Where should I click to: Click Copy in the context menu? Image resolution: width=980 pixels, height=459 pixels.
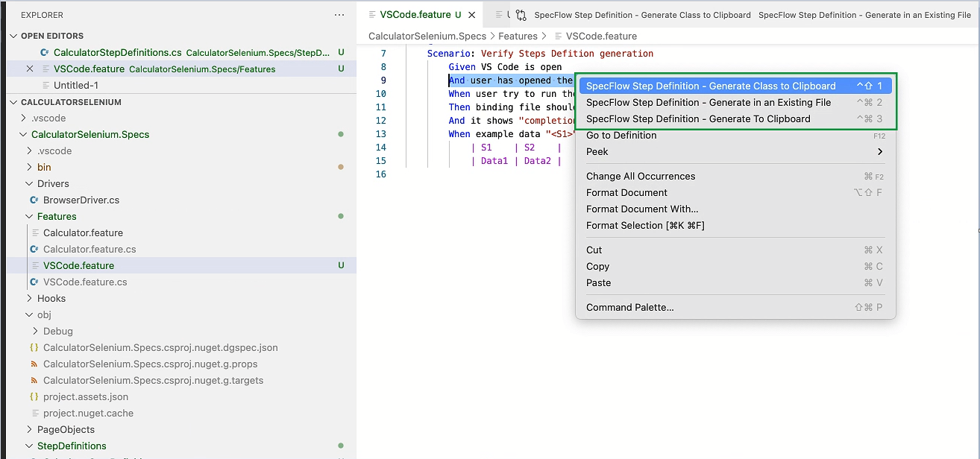[735, 266]
